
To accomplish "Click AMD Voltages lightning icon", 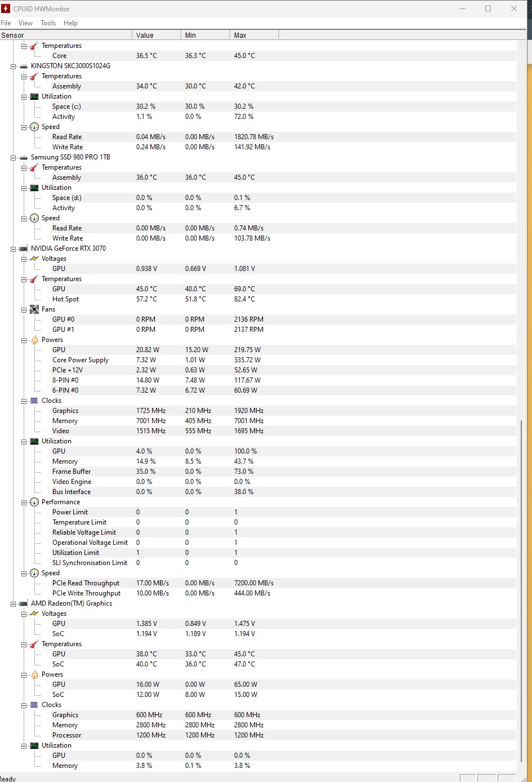I will 34,614.
